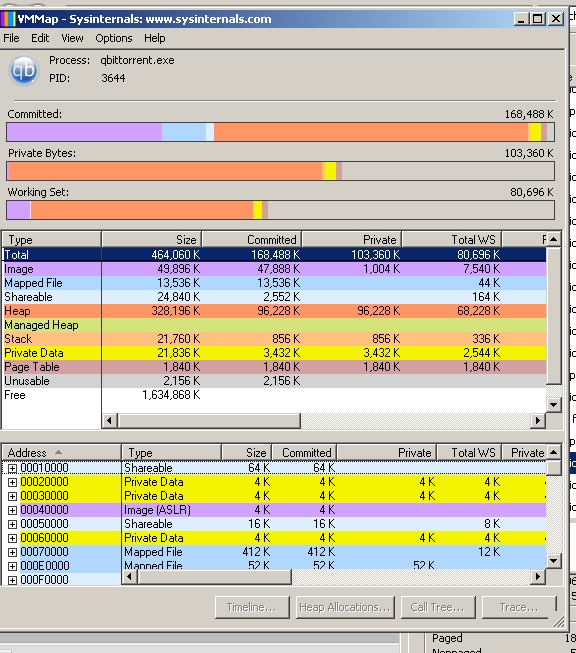The image size is (576, 653).
Task: Maximize the VMMap window
Action: click(x=538, y=19)
